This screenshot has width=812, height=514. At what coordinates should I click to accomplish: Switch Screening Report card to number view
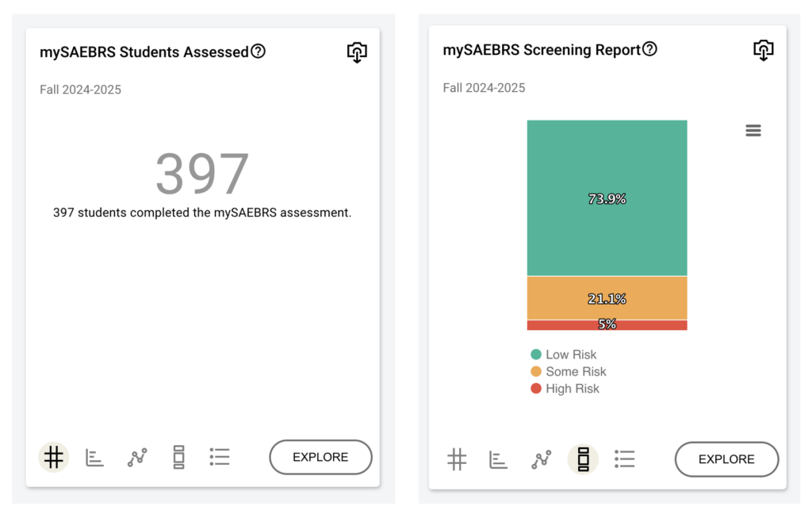click(x=457, y=459)
